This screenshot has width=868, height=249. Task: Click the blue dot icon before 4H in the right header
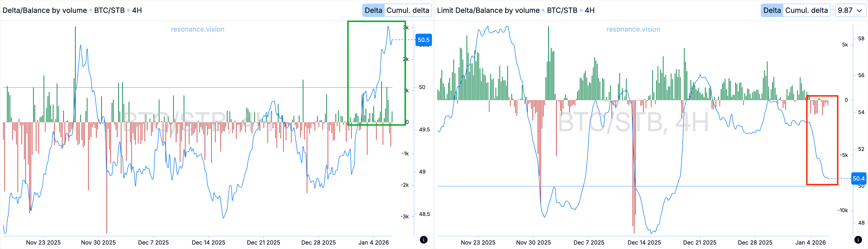point(582,10)
